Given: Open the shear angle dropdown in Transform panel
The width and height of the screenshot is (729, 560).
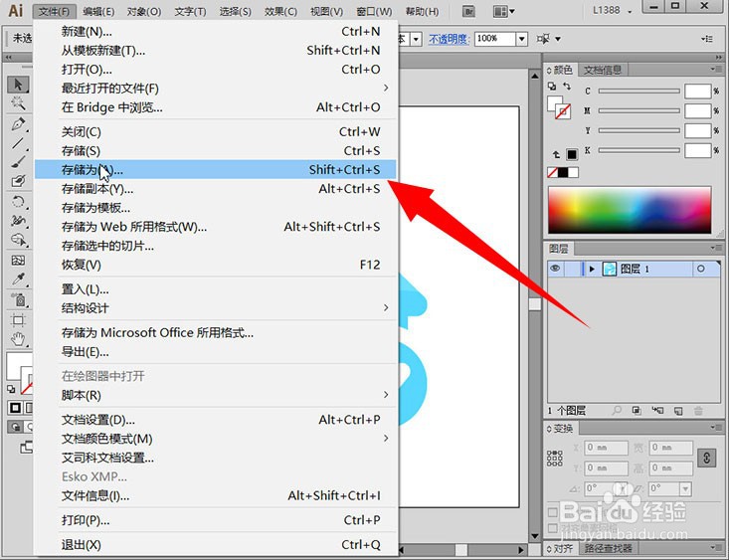Looking at the screenshot, I should 685,488.
